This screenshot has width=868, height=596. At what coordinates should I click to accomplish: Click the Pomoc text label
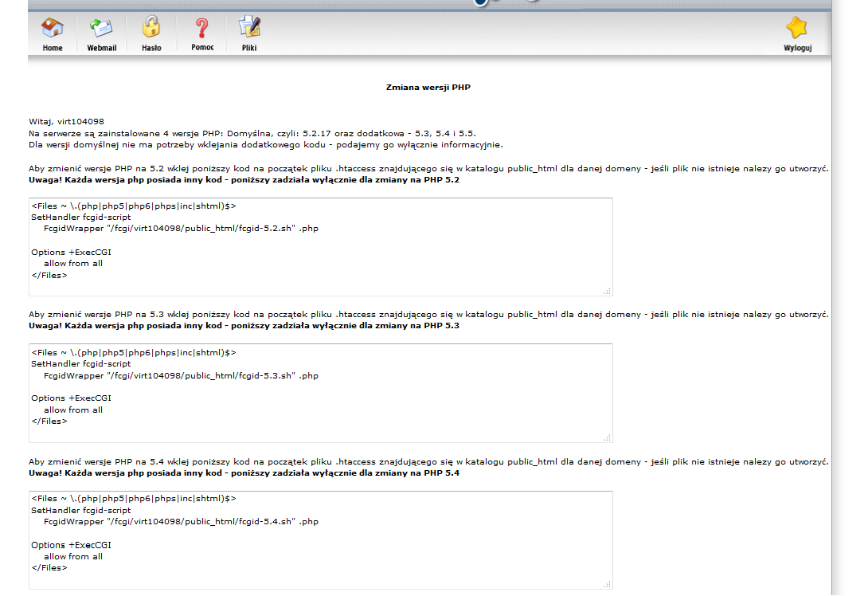(202, 48)
